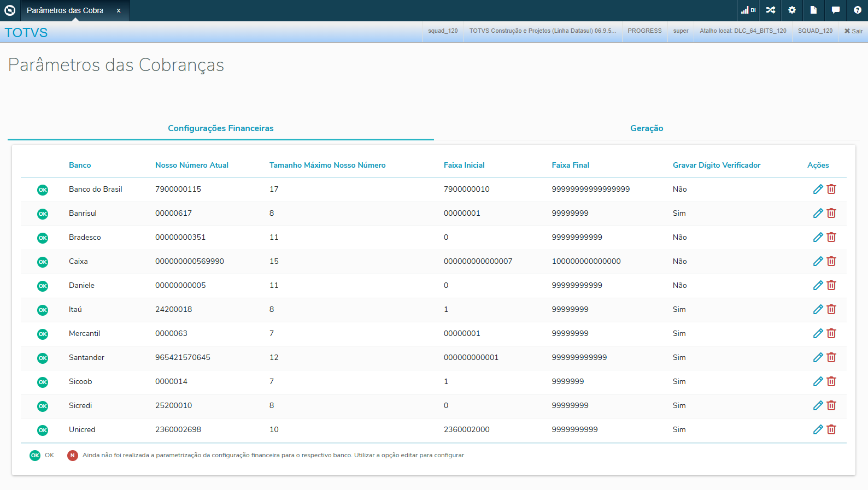Image resolution: width=868 pixels, height=490 pixels.
Task: Click the Sair logout button
Action: click(853, 31)
